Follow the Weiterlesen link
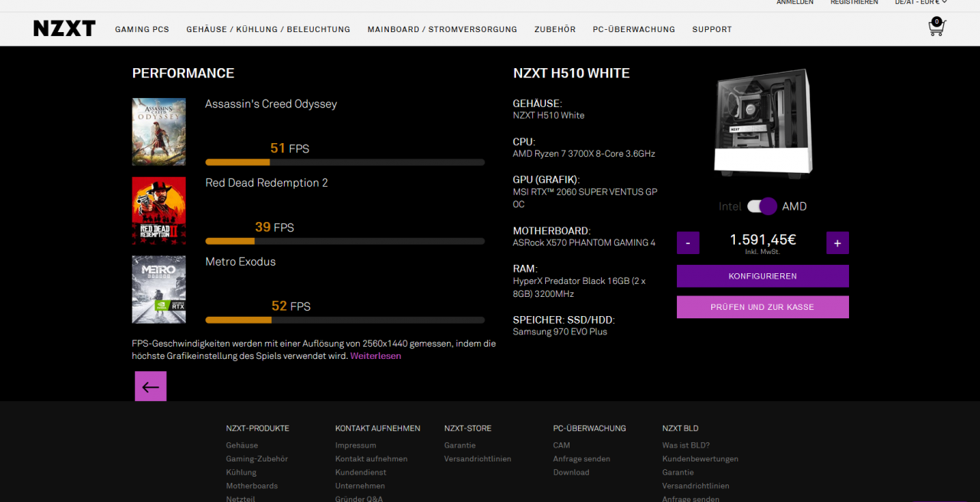The height and width of the screenshot is (502, 980). 376,356
